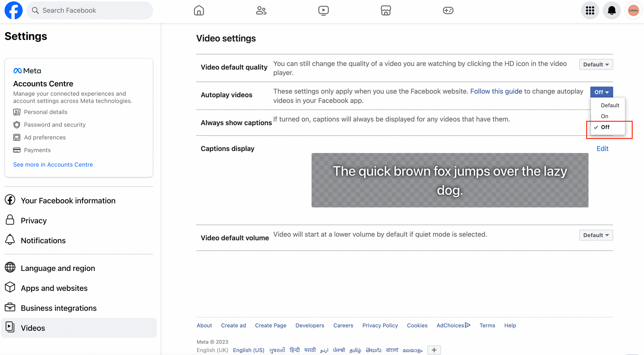The width and height of the screenshot is (644, 355).
Task: Open the Marketplace icon
Action: point(385,10)
